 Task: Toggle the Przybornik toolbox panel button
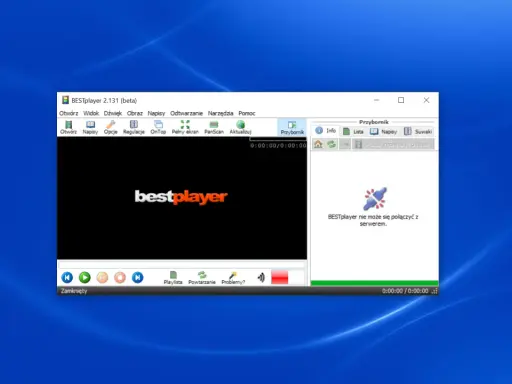[292, 128]
